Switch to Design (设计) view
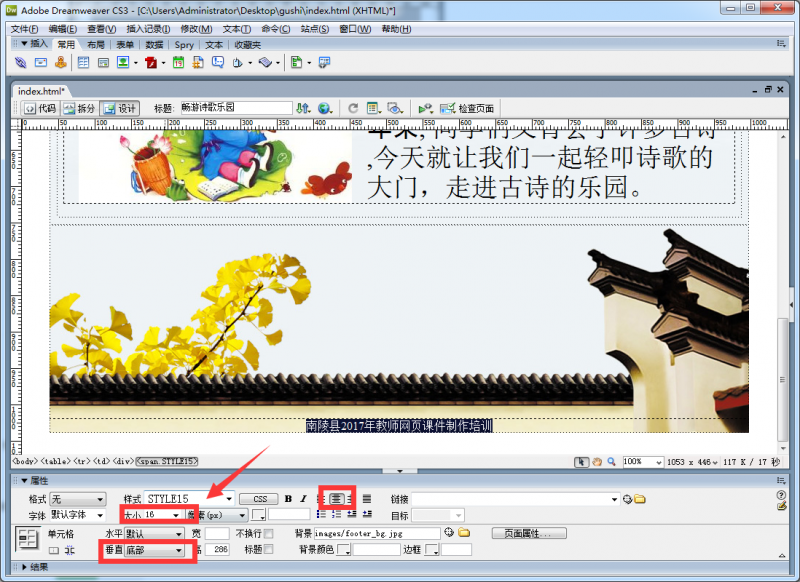Screen dimensions: 800x582 [x=120, y=108]
